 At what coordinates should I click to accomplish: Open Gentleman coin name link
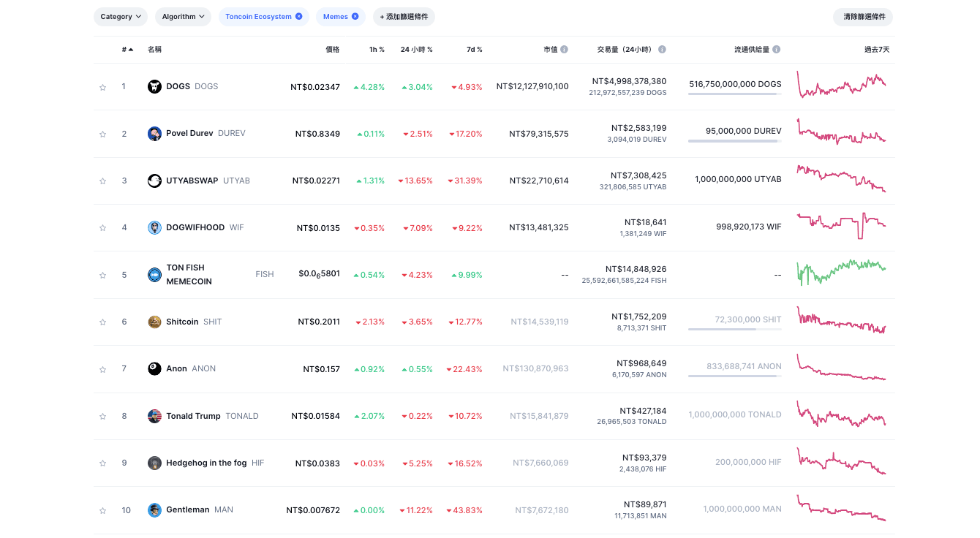[x=188, y=509]
